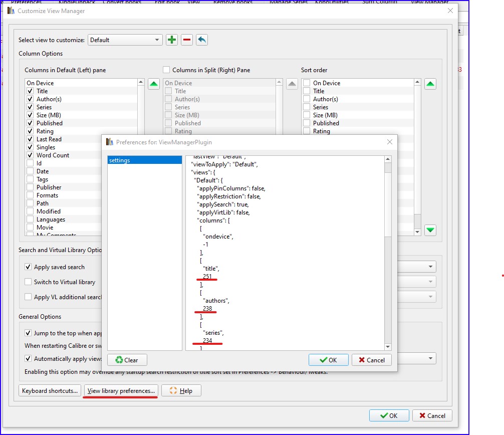This screenshot has height=435, width=504.
Task: Click Cancel in the Preferences dialog
Action: coord(372,360)
